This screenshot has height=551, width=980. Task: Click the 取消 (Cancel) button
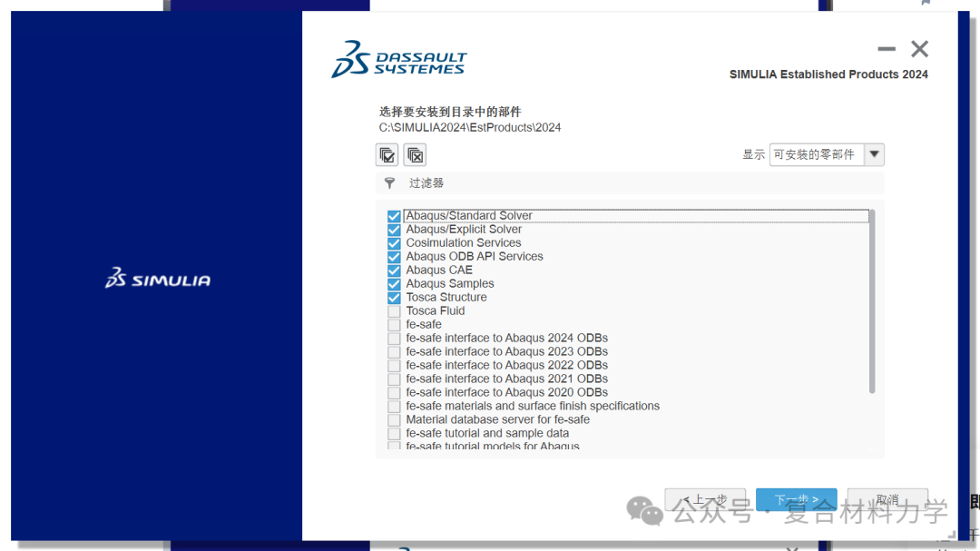click(887, 499)
